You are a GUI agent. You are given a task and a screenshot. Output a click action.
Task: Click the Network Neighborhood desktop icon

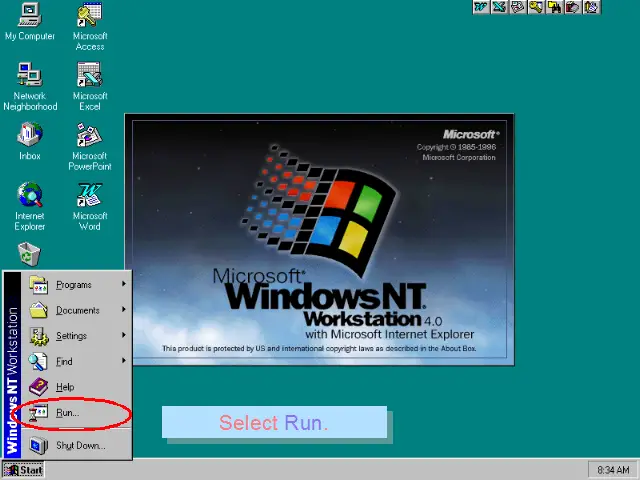coord(30,87)
